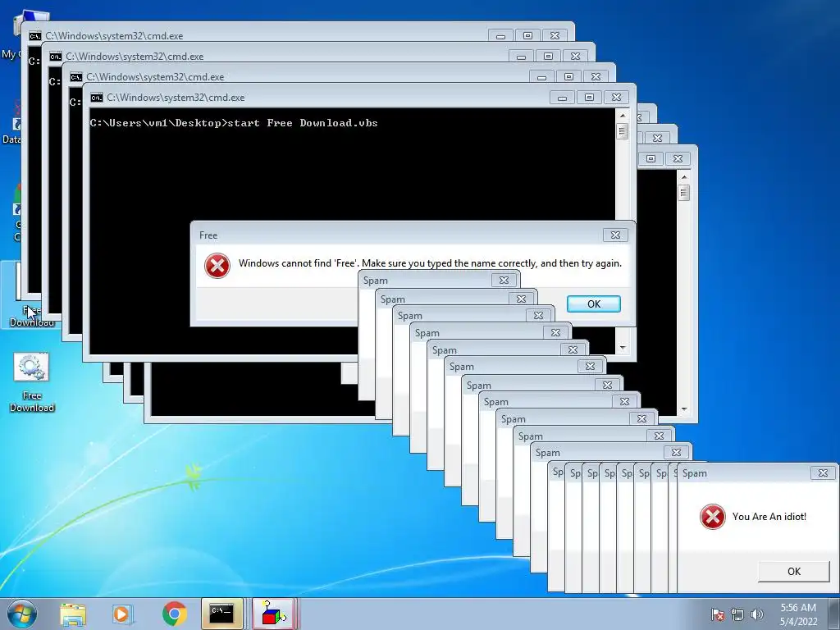Click the command line 'start Free Download.vbs'
The image size is (840, 630).
pos(303,123)
